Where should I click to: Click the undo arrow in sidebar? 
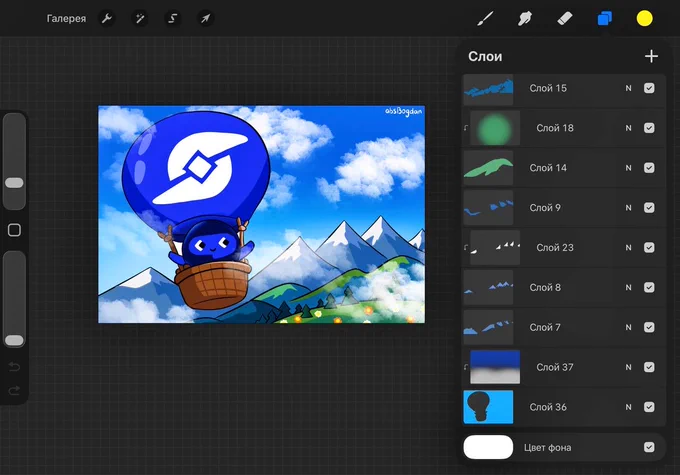[14, 367]
